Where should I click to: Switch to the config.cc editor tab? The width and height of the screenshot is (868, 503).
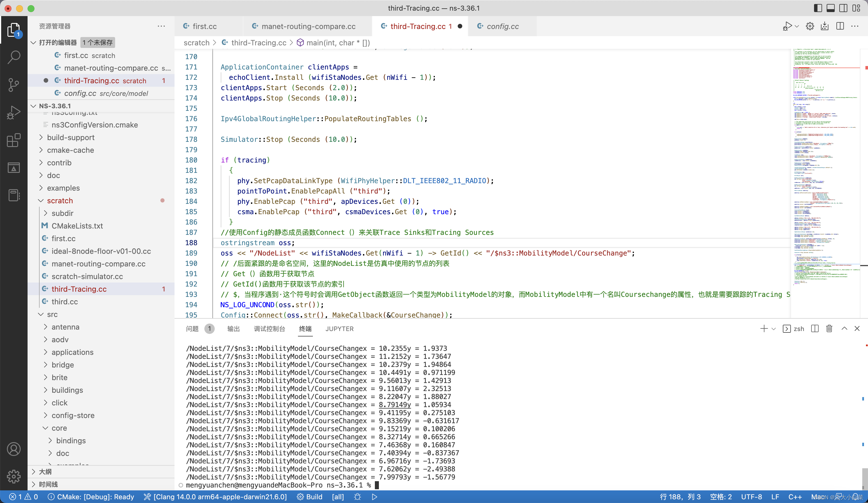coord(502,26)
